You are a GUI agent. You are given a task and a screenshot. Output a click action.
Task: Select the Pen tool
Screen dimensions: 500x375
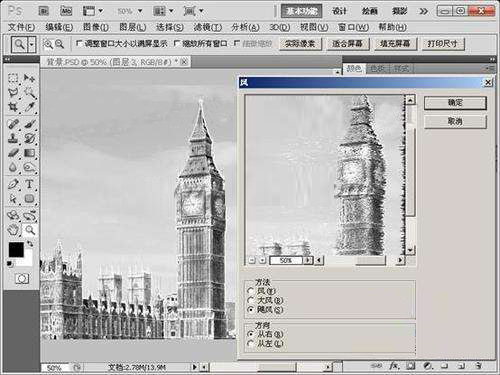coord(13,184)
